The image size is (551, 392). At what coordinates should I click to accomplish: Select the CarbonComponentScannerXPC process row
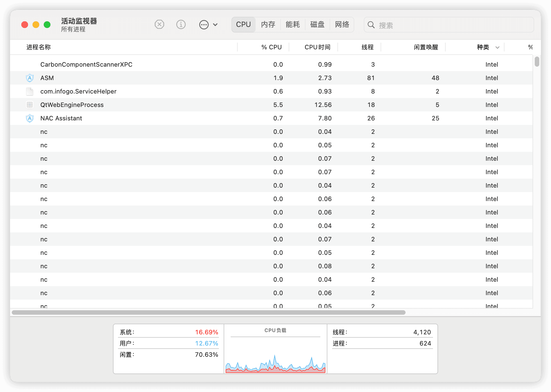point(86,64)
